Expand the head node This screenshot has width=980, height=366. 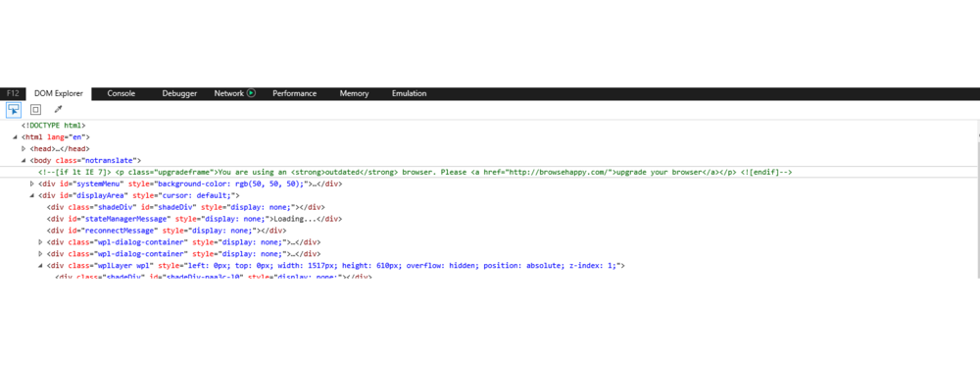[x=24, y=149]
